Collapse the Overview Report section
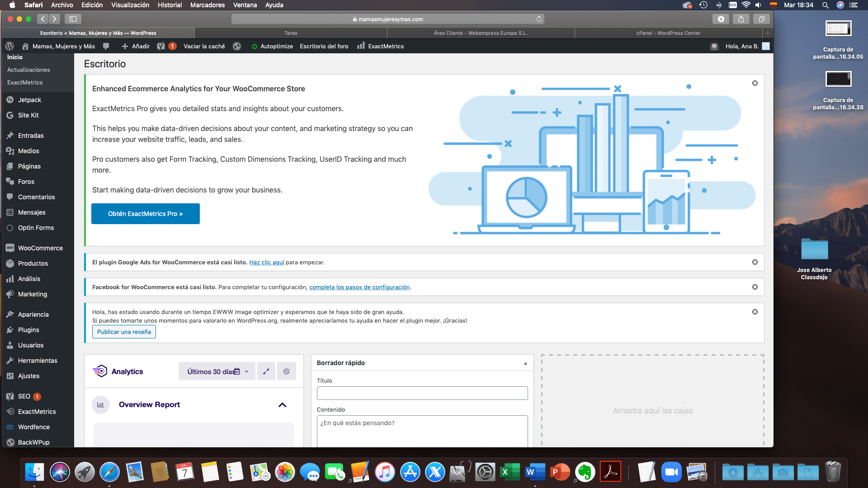This screenshot has width=868, height=488. tap(283, 405)
